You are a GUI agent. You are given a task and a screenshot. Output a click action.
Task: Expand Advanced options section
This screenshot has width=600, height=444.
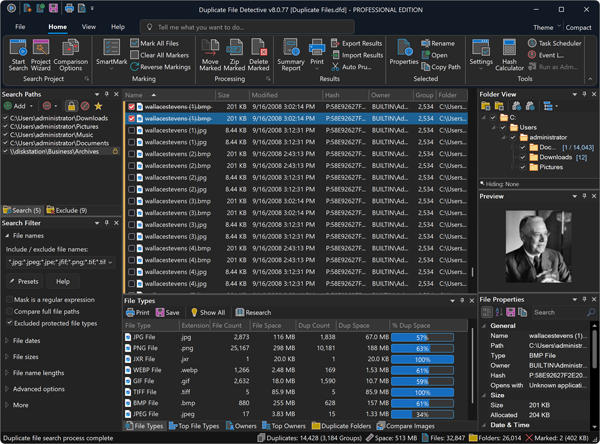[7, 389]
